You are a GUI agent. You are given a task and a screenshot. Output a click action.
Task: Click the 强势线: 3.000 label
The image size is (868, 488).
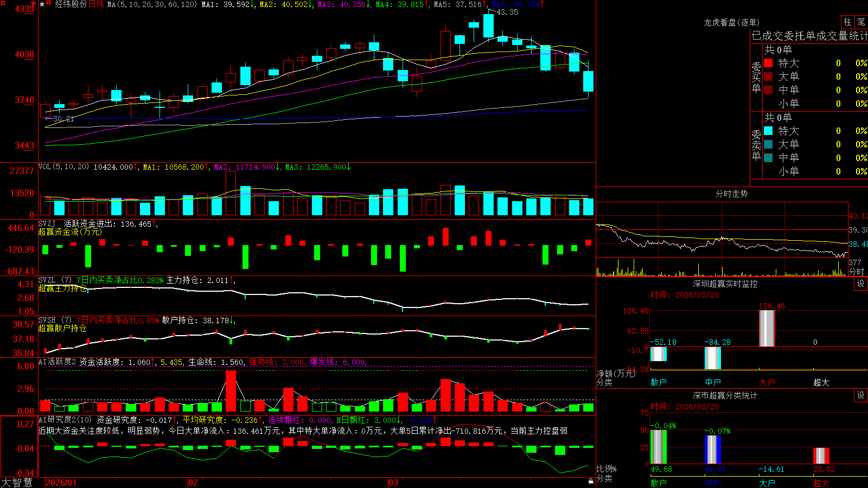pyautogui.click(x=277, y=362)
